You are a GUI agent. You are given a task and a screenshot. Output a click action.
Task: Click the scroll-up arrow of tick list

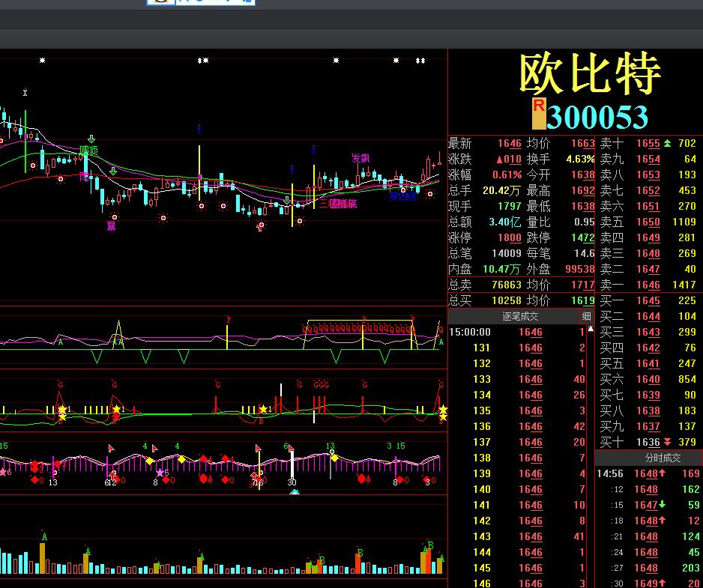(x=591, y=329)
